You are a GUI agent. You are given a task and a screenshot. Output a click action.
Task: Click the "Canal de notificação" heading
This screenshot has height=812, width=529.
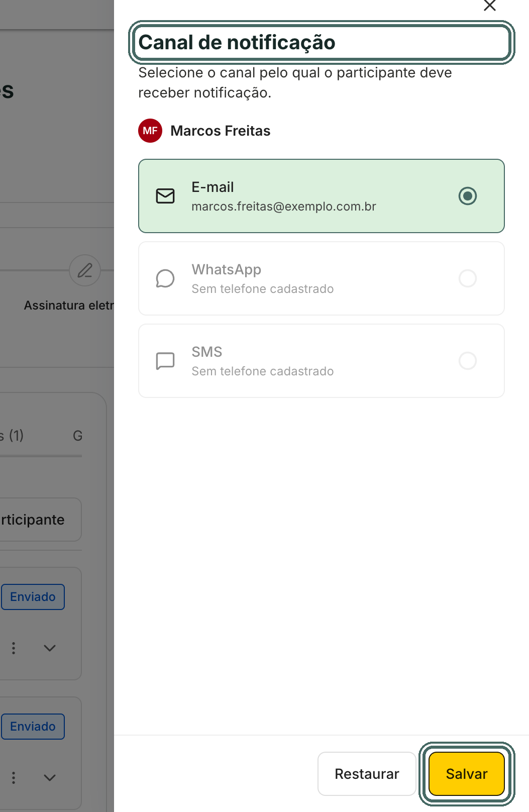coord(237,43)
